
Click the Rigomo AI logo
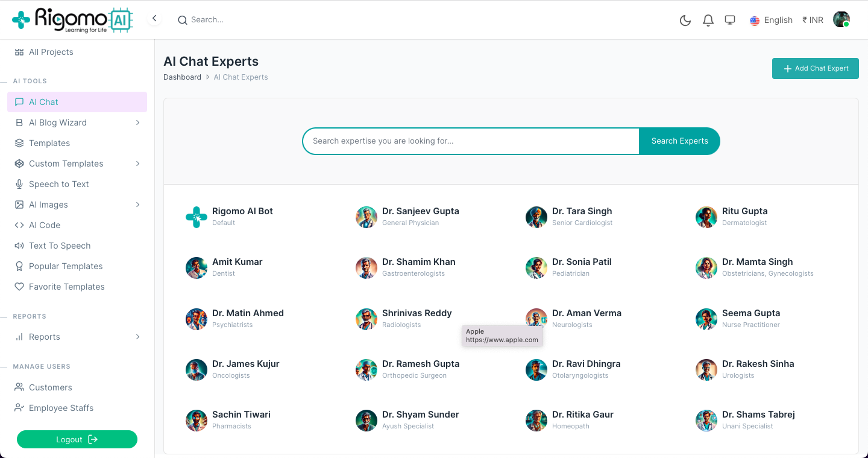(x=72, y=20)
